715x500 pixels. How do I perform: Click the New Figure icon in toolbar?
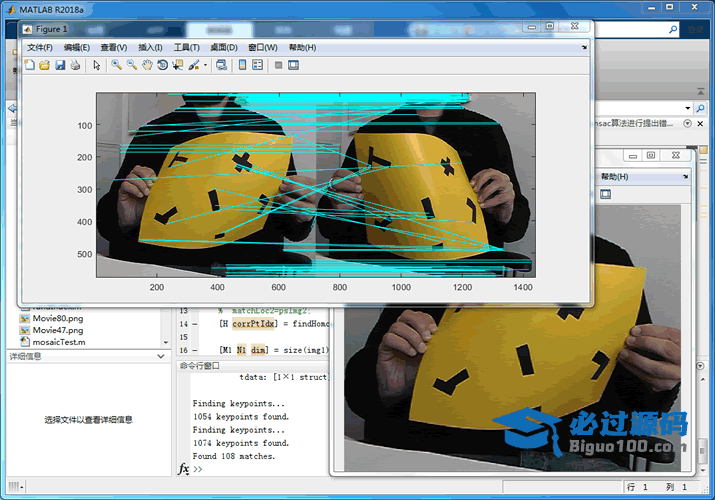(29, 65)
